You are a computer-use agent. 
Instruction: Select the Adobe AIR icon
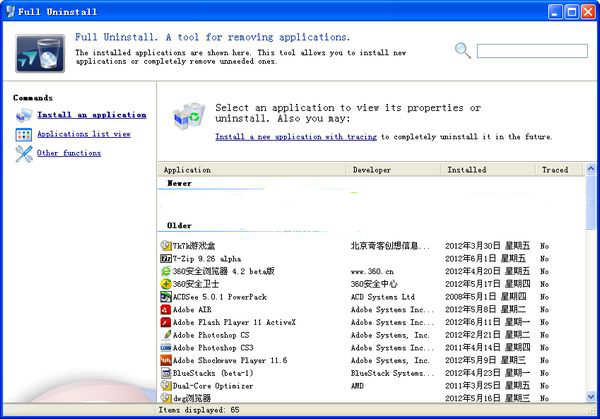pos(166,310)
